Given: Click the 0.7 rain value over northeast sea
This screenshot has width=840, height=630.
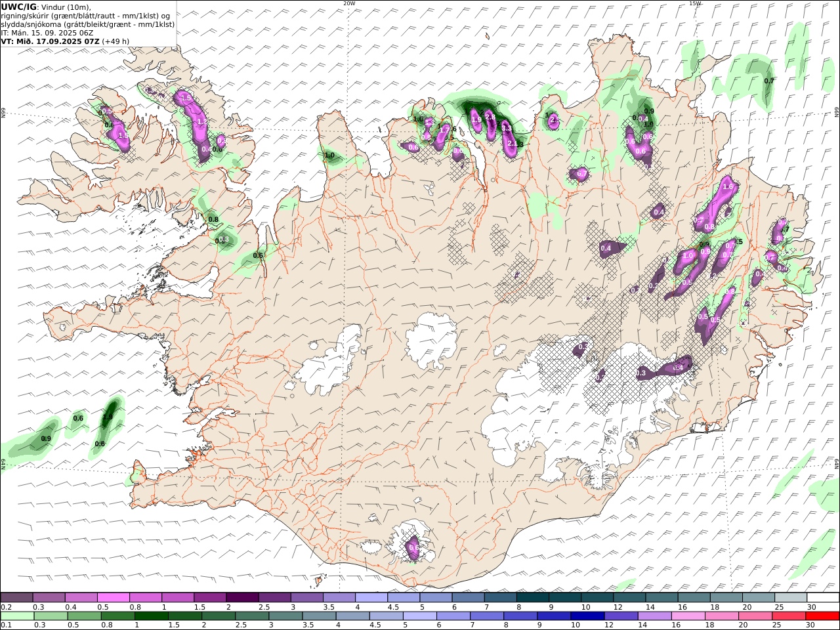Looking at the screenshot, I should 769,81.
